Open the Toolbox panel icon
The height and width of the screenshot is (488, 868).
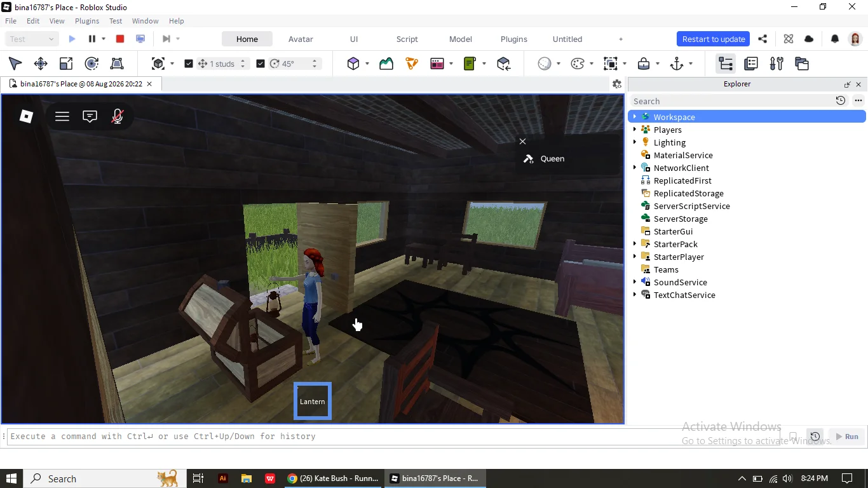[776, 64]
